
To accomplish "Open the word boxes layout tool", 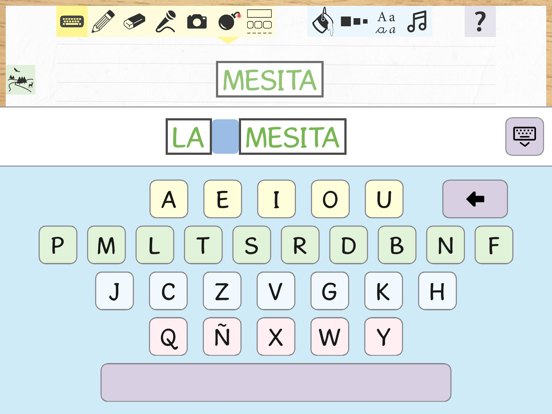I will [x=259, y=21].
